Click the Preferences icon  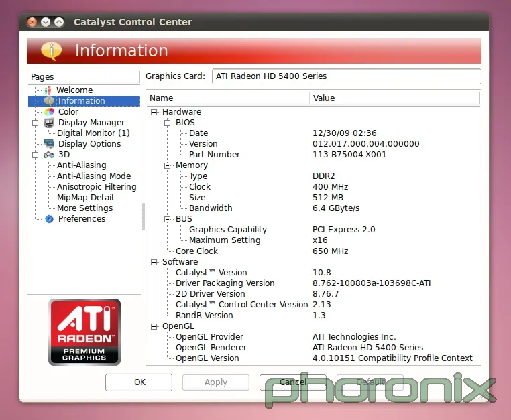click(x=49, y=219)
